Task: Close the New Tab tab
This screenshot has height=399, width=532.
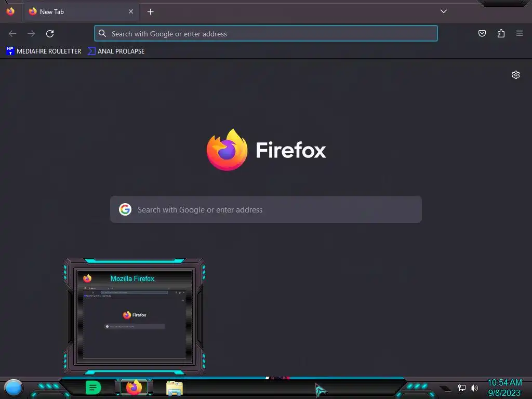Action: (131, 11)
